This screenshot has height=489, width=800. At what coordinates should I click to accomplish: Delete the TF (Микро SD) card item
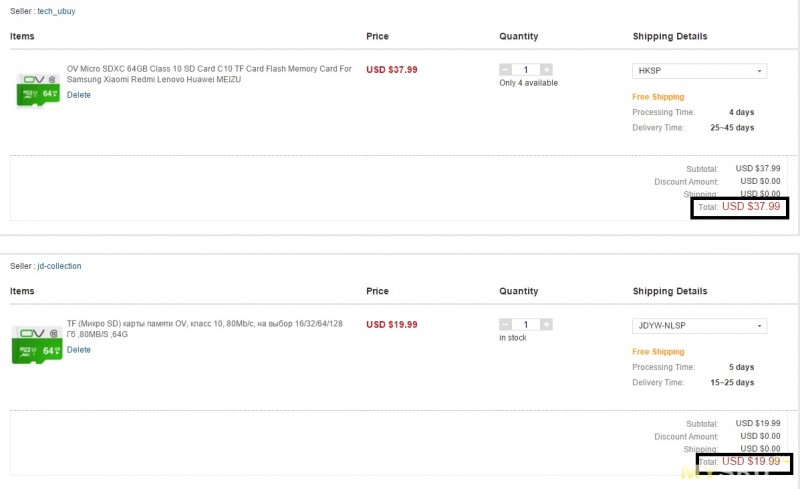click(79, 350)
